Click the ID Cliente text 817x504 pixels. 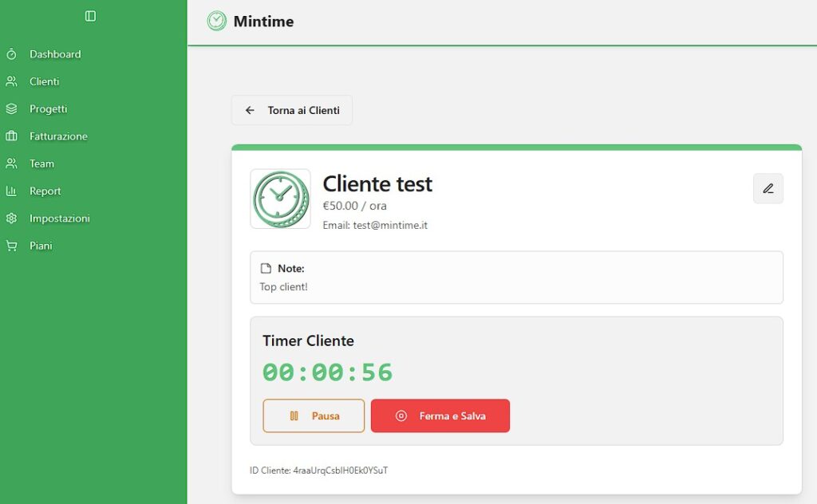click(318, 471)
